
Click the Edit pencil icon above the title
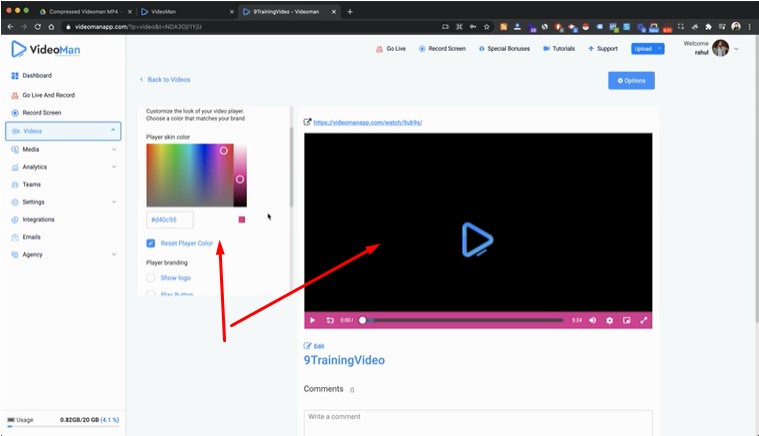click(308, 346)
